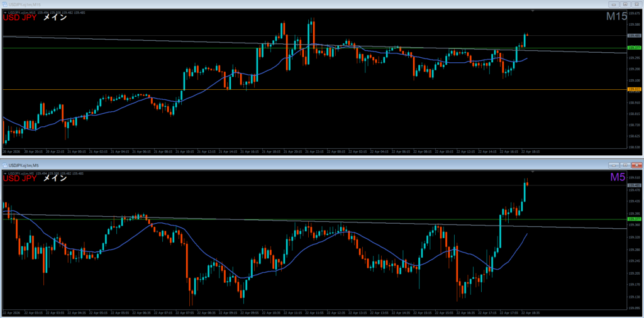Close the USDJPY M5 chart window

(636, 165)
